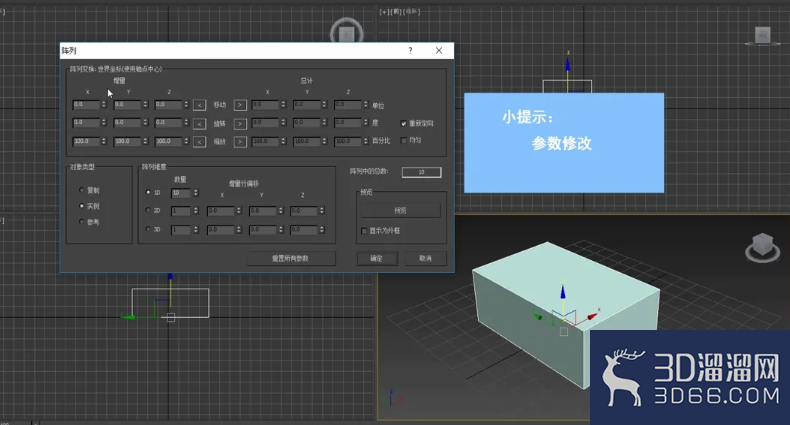Close the 阵列 dialog with X
The image size is (790, 425).
[x=439, y=50]
